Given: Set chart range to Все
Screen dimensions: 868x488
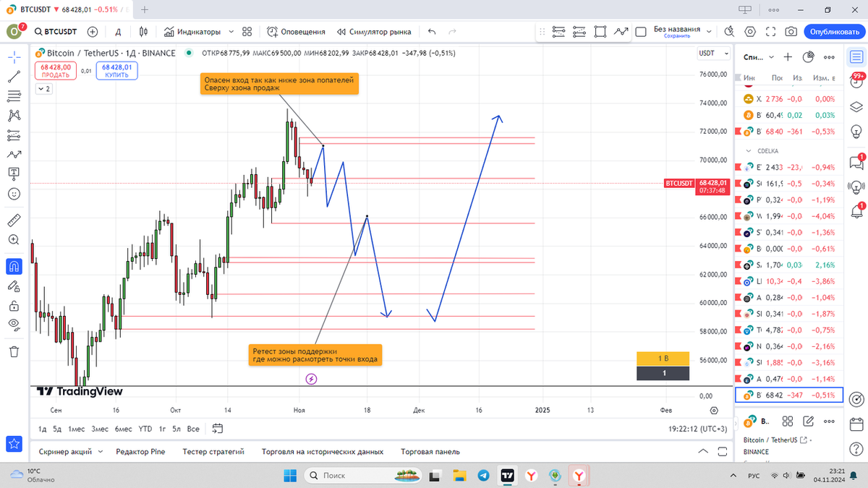Looking at the screenshot, I should 192,429.
